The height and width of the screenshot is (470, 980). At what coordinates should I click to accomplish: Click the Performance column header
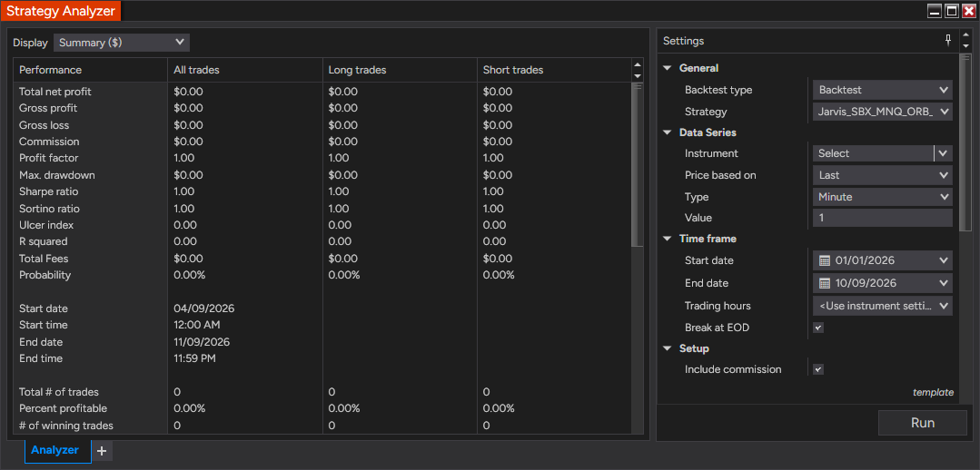click(x=90, y=70)
